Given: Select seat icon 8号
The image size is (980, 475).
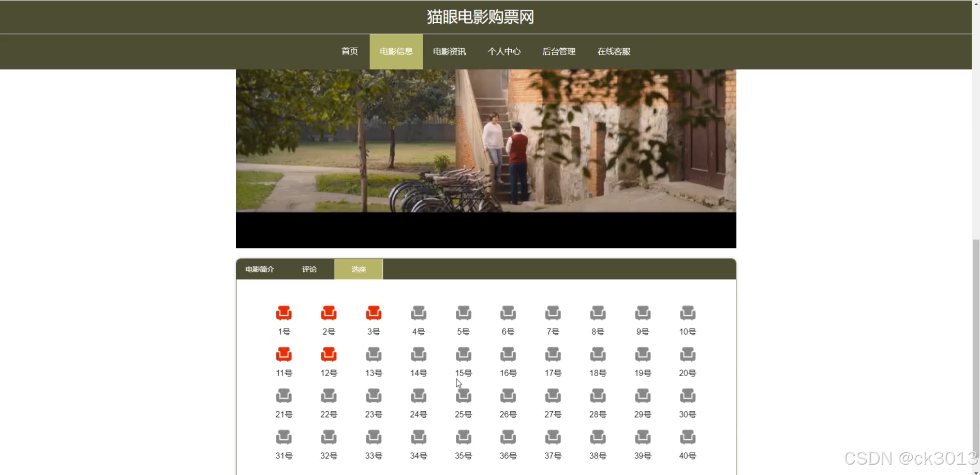Looking at the screenshot, I should [x=598, y=313].
